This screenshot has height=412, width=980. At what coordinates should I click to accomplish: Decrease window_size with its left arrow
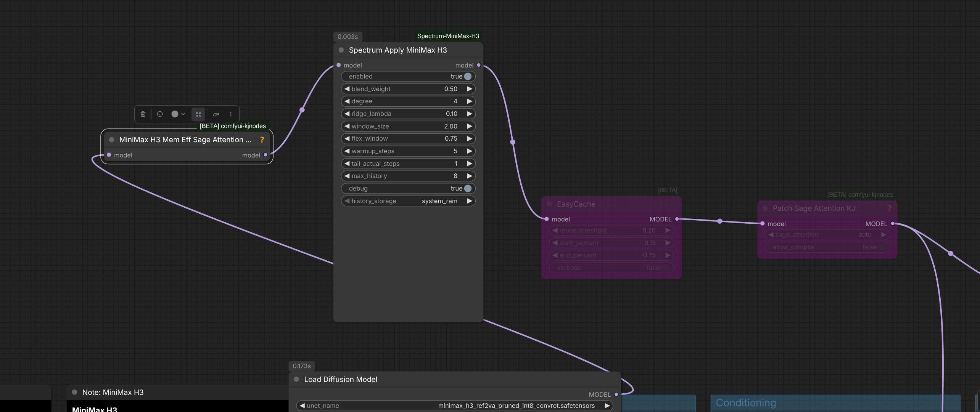[x=347, y=126]
